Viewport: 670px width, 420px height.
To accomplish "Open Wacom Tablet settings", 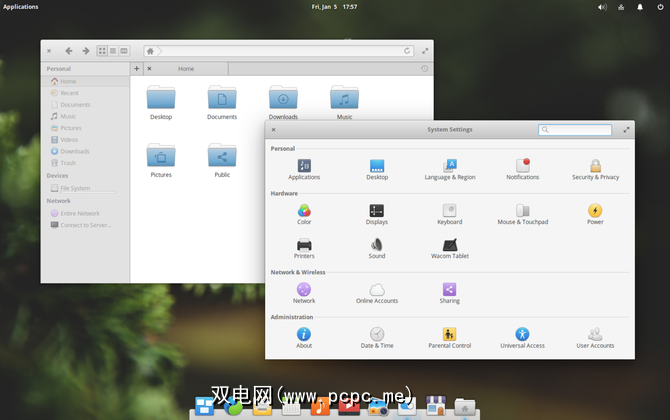I will click(450, 245).
